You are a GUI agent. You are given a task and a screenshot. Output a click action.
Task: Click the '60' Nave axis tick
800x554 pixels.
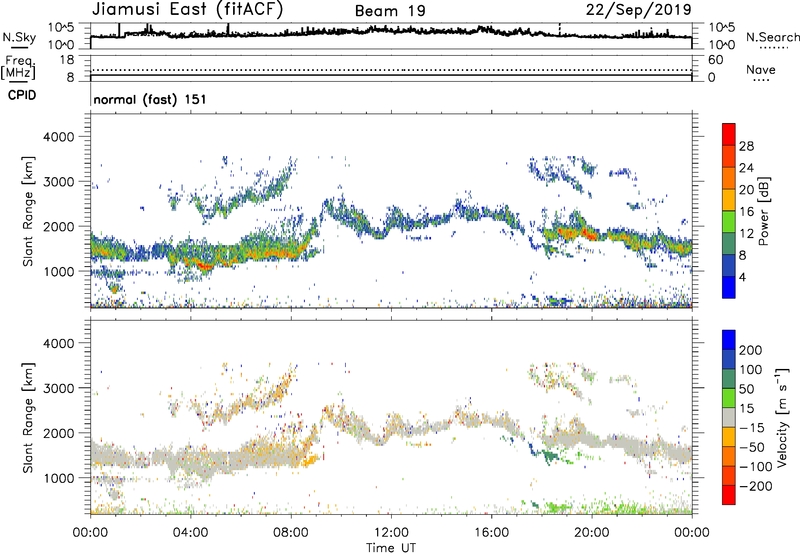pos(715,60)
